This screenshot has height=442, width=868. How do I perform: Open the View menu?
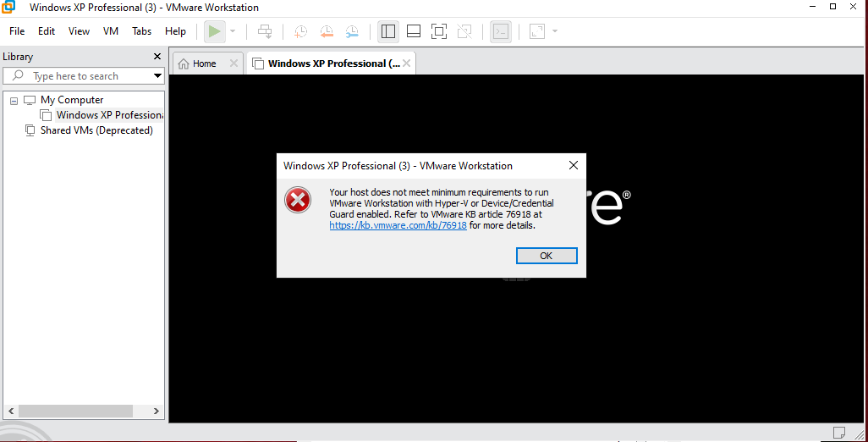point(80,31)
